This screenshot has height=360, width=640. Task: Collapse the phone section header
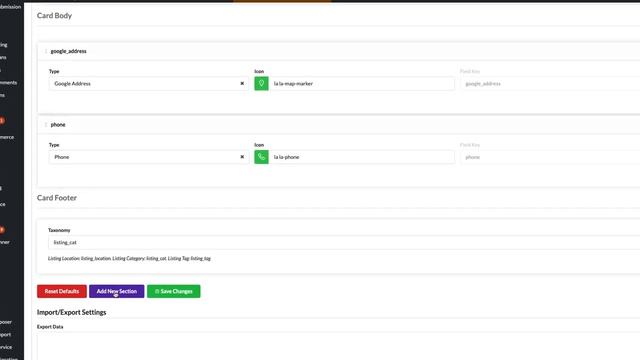tap(339, 124)
